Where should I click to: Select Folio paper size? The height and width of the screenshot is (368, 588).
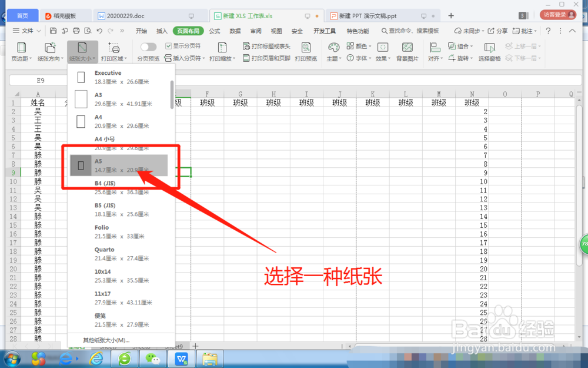119,231
